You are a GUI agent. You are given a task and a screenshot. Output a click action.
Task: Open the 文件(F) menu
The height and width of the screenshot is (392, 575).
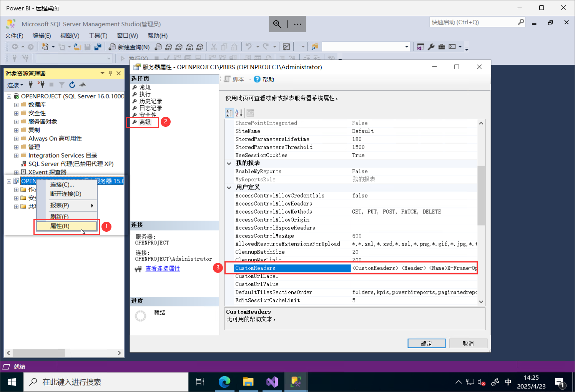click(x=14, y=35)
